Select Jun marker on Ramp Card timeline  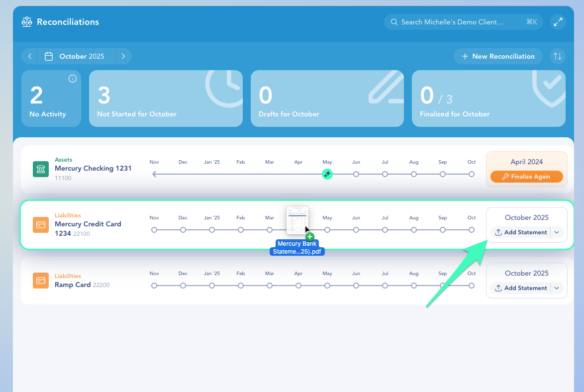pos(356,286)
